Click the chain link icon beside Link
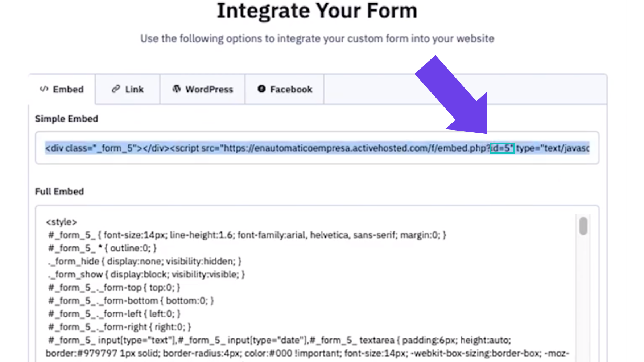Image resolution: width=644 pixels, height=362 pixels. point(115,89)
